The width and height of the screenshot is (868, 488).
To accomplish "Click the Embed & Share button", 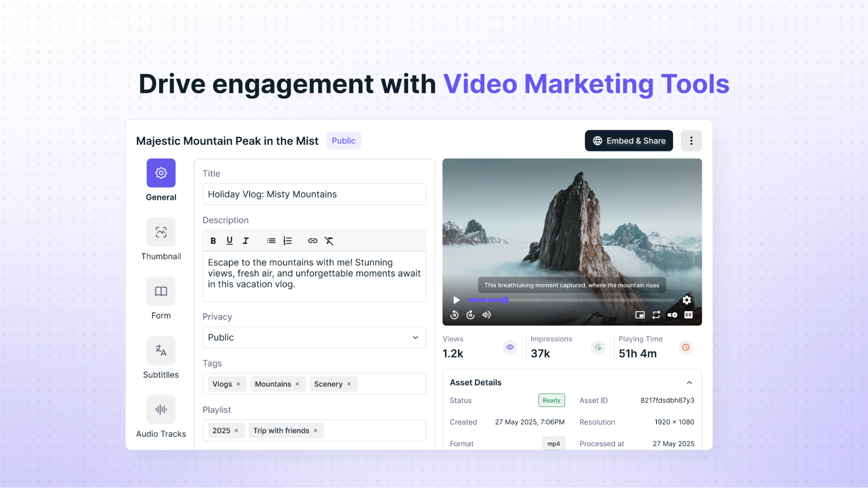I will (628, 141).
